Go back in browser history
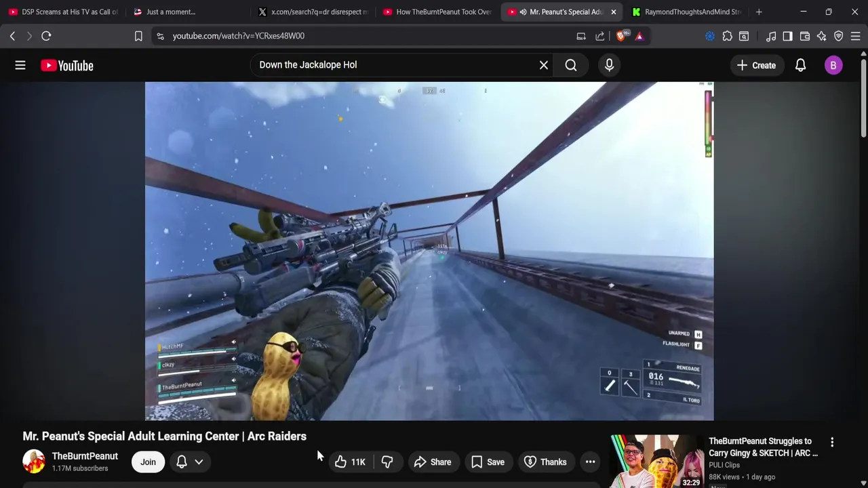868x488 pixels. [x=12, y=36]
